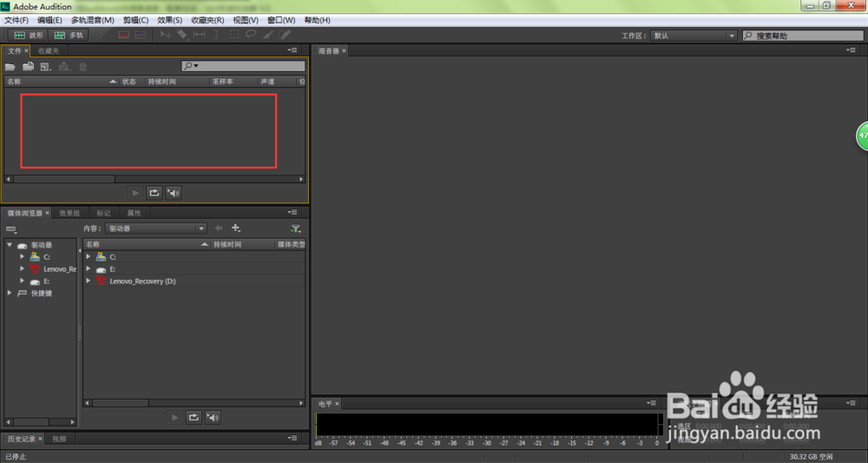Click back arrow in media browser
Viewport: 868px width, 463px height.
tap(219, 228)
